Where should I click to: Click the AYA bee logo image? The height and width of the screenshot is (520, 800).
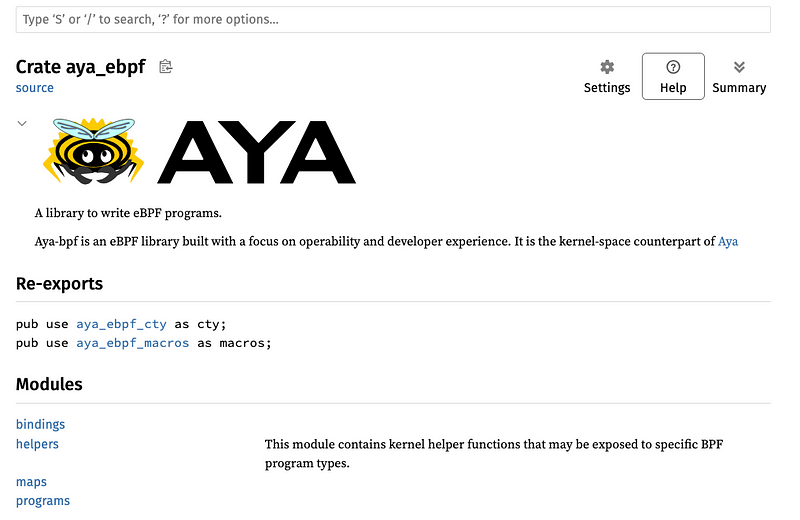199,151
